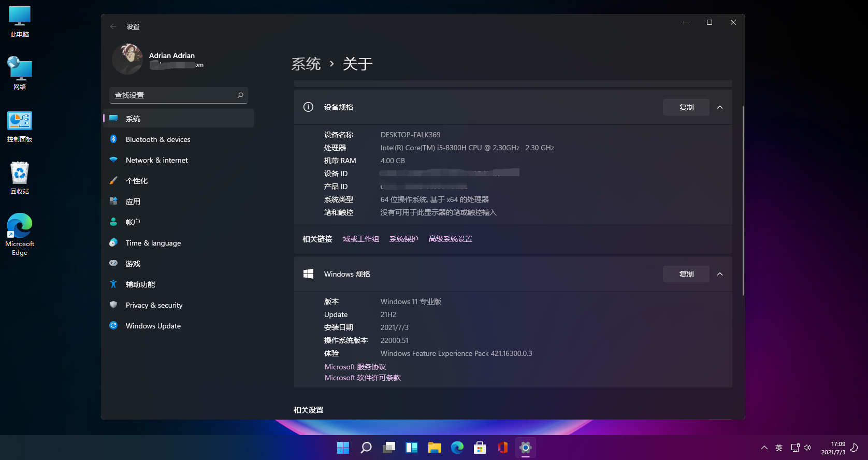The image size is (868, 460).
Task: Click the Settings gear on the taskbar
Action: pyautogui.click(x=525, y=448)
